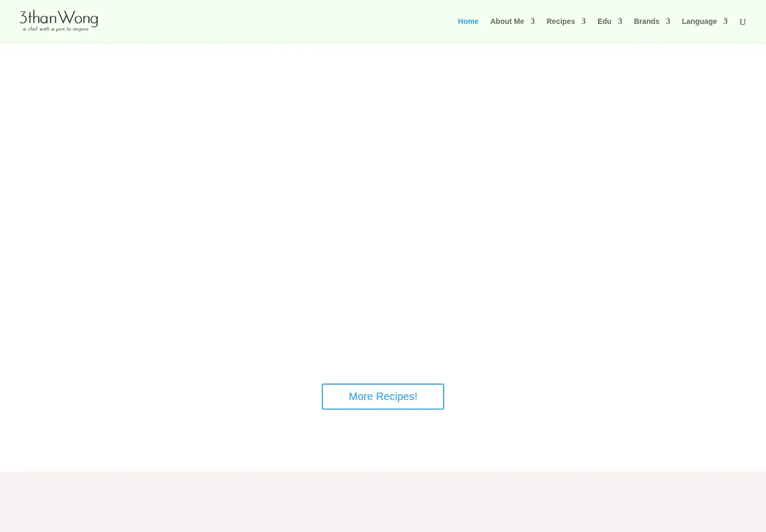Expand the Recipes dropdown arrow
Viewport: 766px width, 532px height.
coord(584,21)
